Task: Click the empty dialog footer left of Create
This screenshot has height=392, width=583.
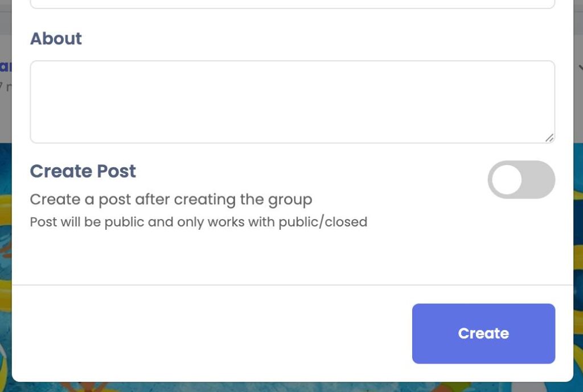Action: [x=212, y=333]
